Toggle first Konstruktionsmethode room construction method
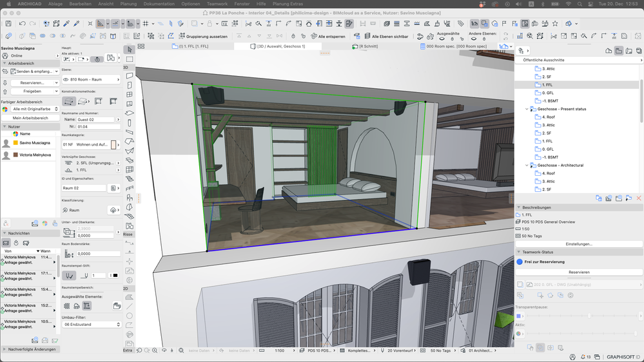Screen dimensions: 644x362 click(x=70, y=101)
